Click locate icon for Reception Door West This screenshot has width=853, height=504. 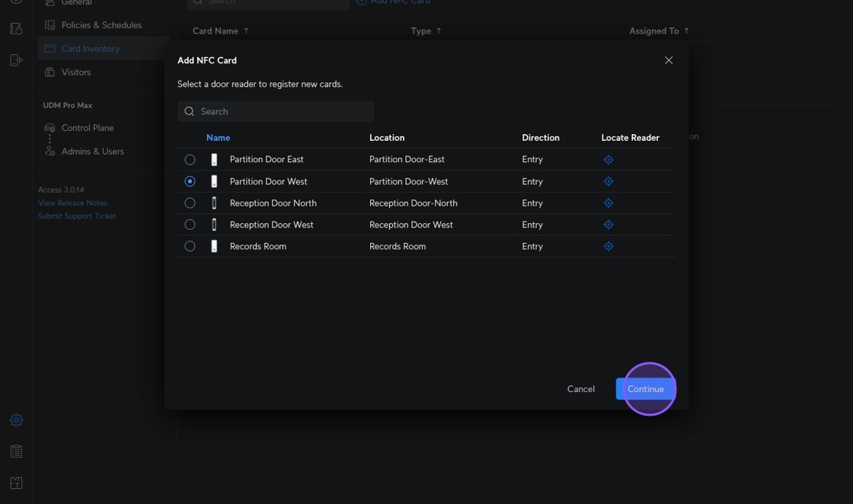[608, 225]
